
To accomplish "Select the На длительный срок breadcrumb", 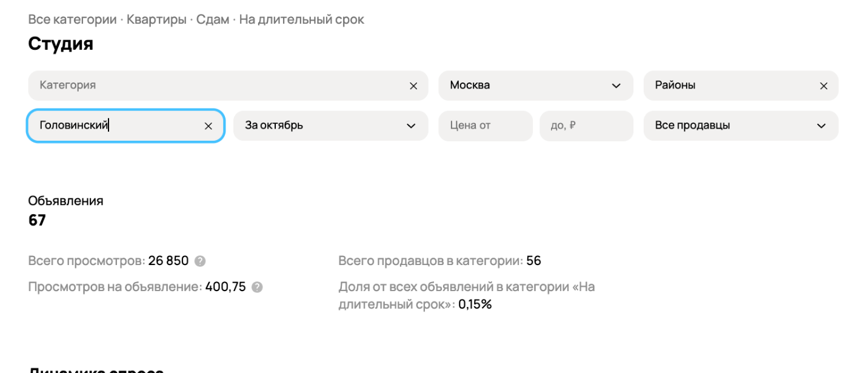I will tap(302, 19).
